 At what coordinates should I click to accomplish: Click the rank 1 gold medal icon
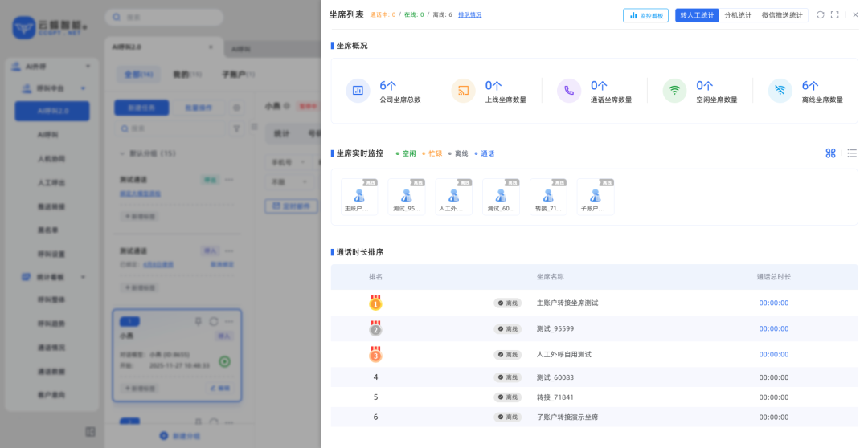375,303
